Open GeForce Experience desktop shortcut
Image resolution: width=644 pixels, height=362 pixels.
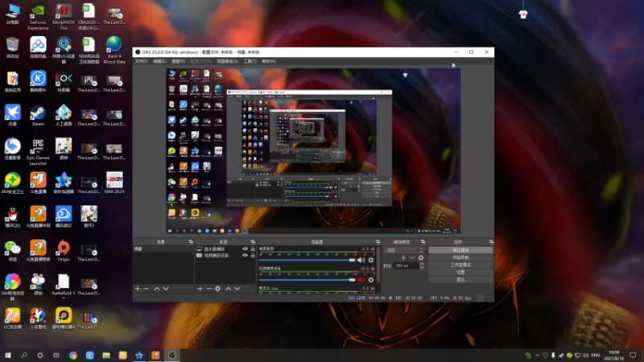coord(38,17)
